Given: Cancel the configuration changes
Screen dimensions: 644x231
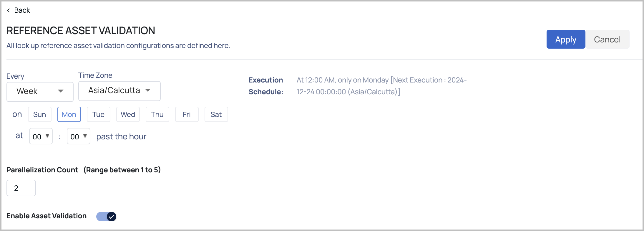Looking at the screenshot, I should [x=607, y=39].
